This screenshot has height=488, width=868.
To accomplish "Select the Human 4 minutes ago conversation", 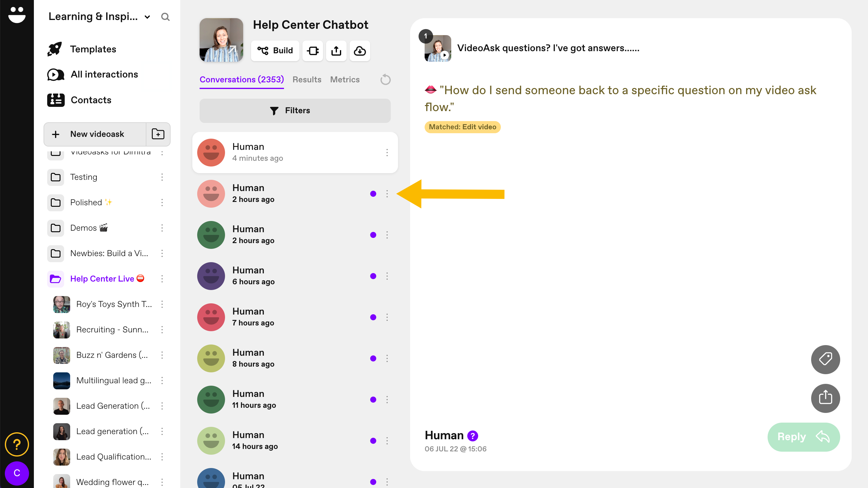I will coord(295,153).
